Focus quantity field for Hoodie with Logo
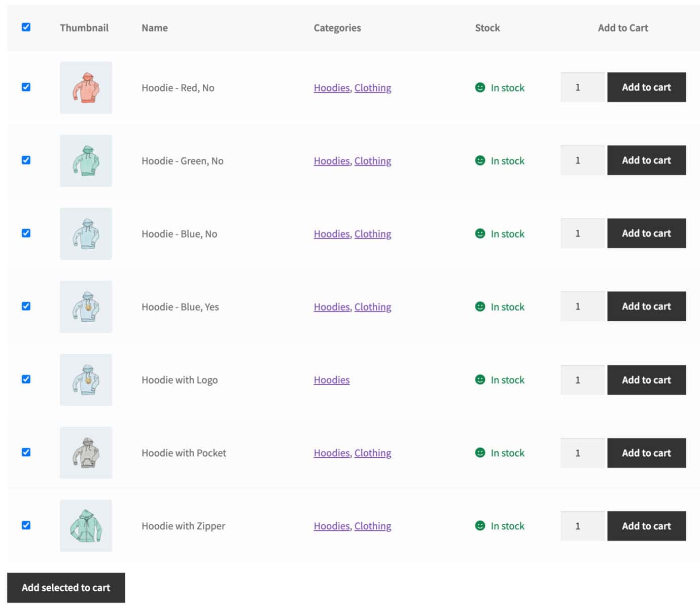 pos(583,380)
